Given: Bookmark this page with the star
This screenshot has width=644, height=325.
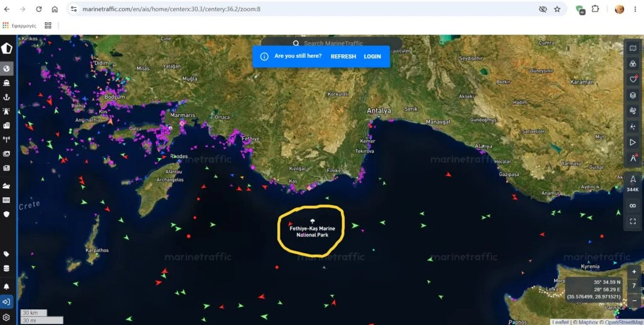Looking at the screenshot, I should [x=557, y=9].
